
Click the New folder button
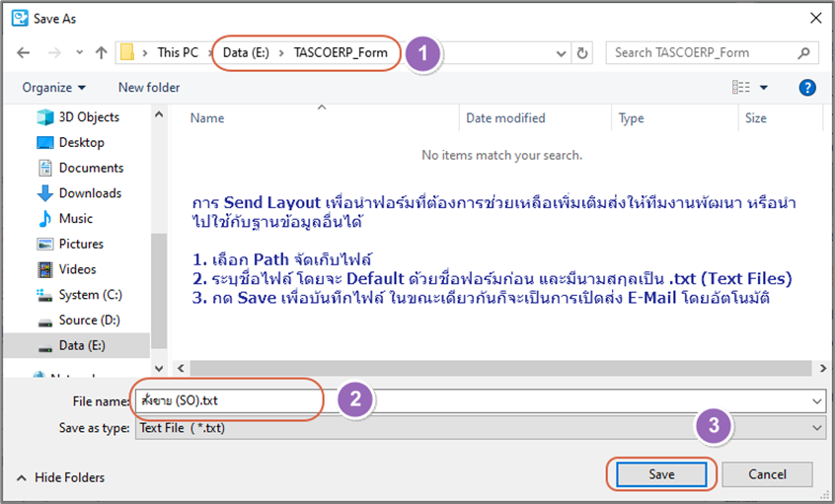(x=149, y=88)
